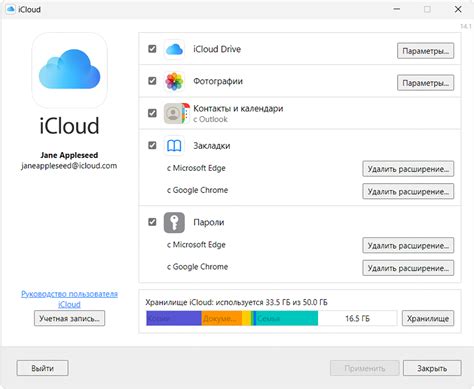This screenshot has width=474, height=389.
Task: Toggle the Фотографии checkbox
Action: click(152, 81)
